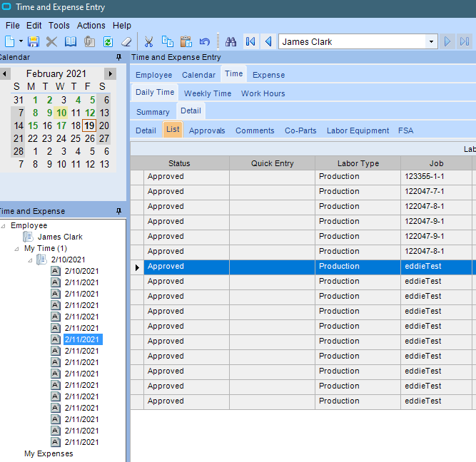Collapse the My Time (1) tree node
Image resolution: width=476 pixels, height=462 pixels.
tap(17, 249)
